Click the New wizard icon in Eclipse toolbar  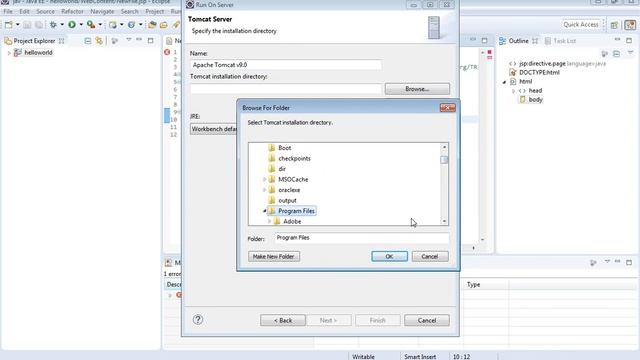9,25
